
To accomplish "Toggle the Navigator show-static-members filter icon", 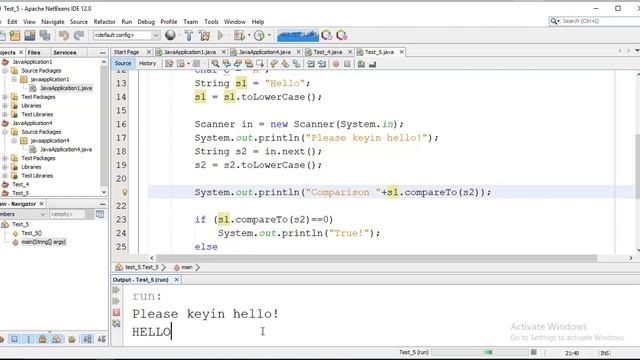I will coord(29,339).
